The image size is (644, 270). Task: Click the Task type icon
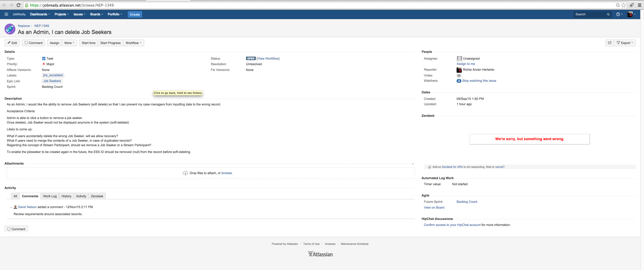pyautogui.click(x=44, y=59)
